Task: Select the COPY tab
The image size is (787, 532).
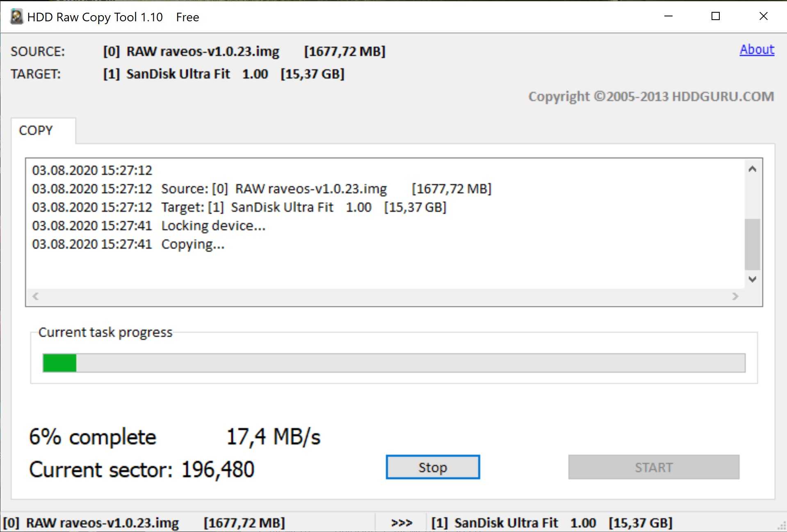Action: click(x=36, y=130)
